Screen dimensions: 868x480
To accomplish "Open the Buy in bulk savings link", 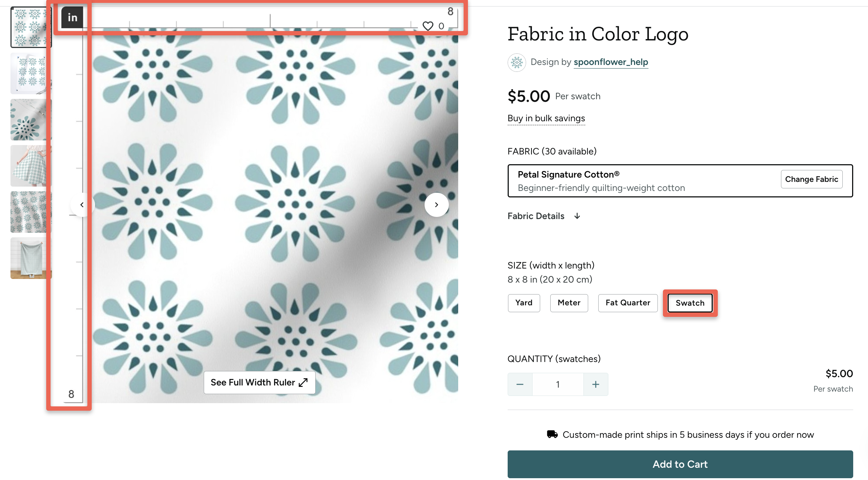I will tap(546, 118).
